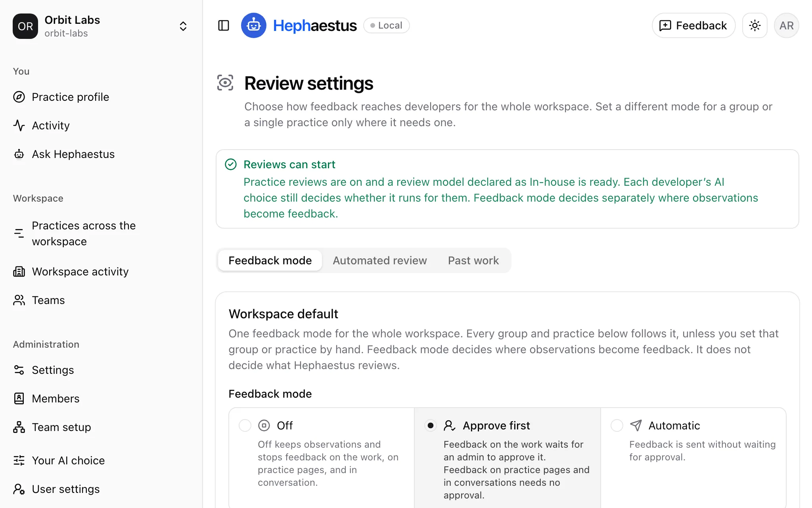Go to Activity page

coord(101,125)
